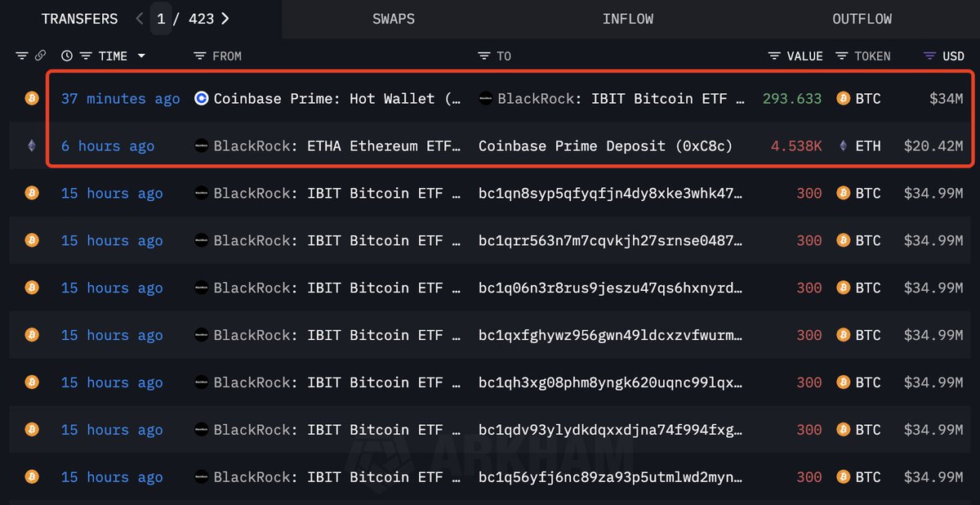
Task: Click the Ethereum icon in the second row
Action: pyautogui.click(x=32, y=145)
